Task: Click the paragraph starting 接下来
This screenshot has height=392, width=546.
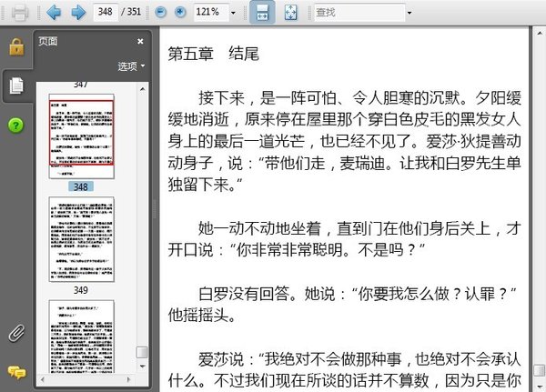Action: click(344, 141)
